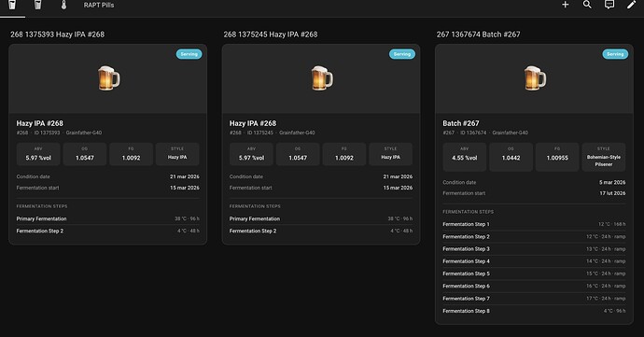Select Fermentation Step 2 row in card ID 1375245
Screen dimensions: 644x337
(321, 231)
